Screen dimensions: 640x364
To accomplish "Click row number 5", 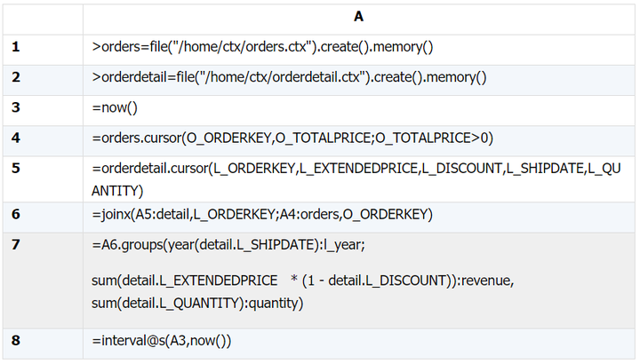I will pos(43,178).
